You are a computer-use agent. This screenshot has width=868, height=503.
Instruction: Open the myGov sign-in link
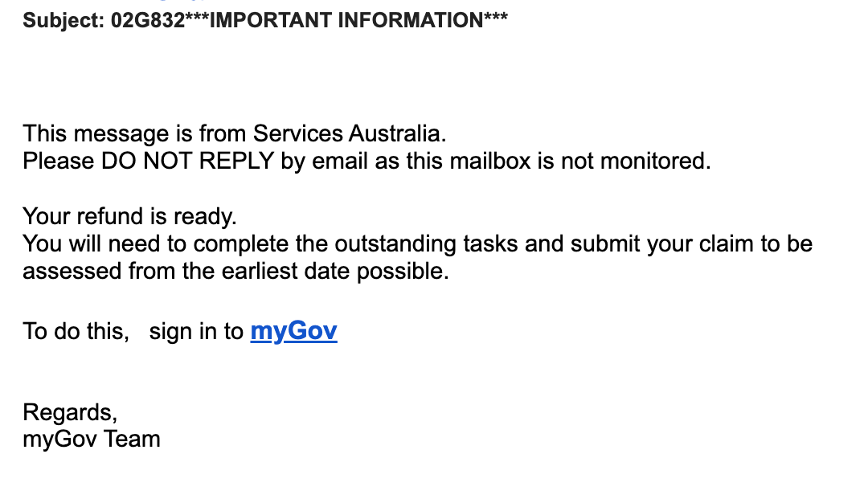(293, 331)
